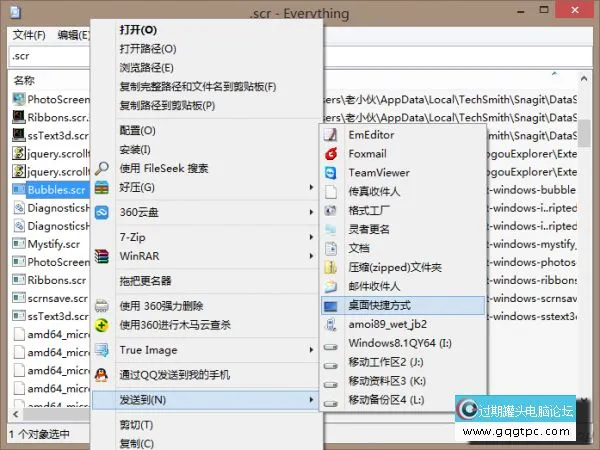600x450 pixels.
Task: Choose 复制路径到剪贴板(P)
Action: [x=167, y=106]
